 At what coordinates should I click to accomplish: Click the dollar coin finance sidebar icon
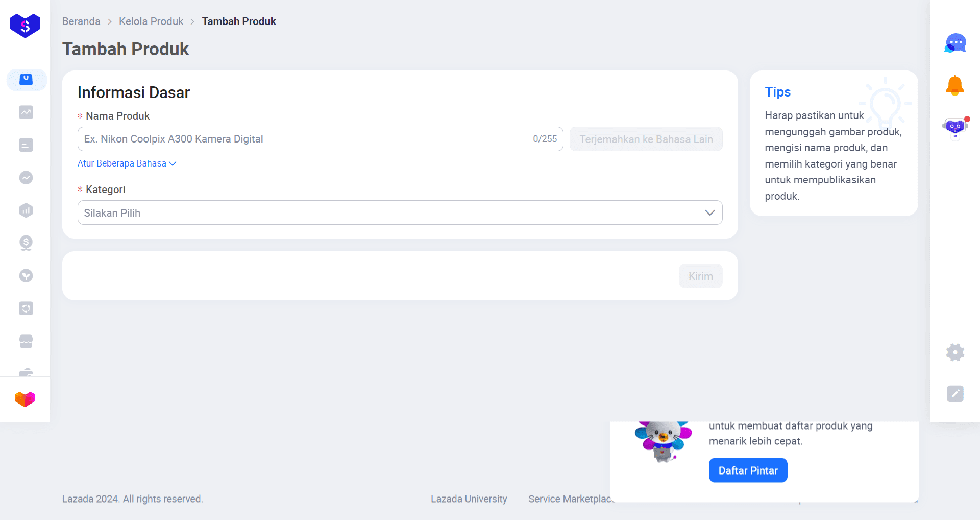(x=26, y=243)
